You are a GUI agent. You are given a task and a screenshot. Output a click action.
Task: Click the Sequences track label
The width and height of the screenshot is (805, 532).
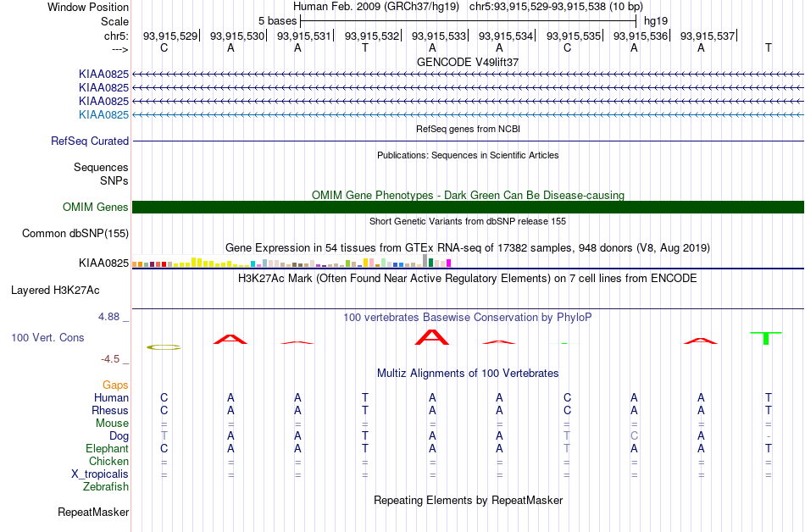(101, 167)
